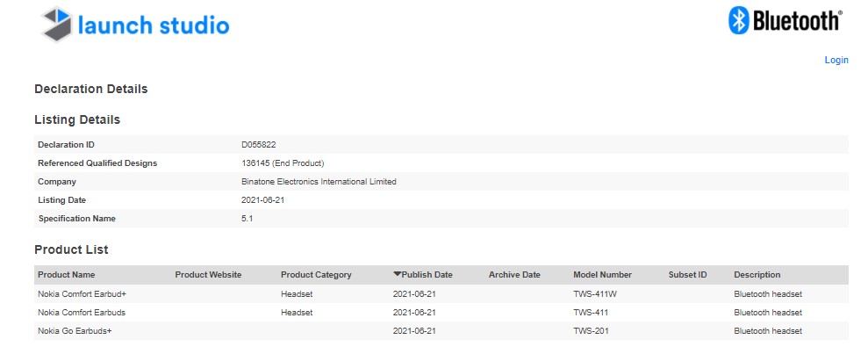
Task: Click the Launch Studio cube logo icon
Action: point(57,24)
